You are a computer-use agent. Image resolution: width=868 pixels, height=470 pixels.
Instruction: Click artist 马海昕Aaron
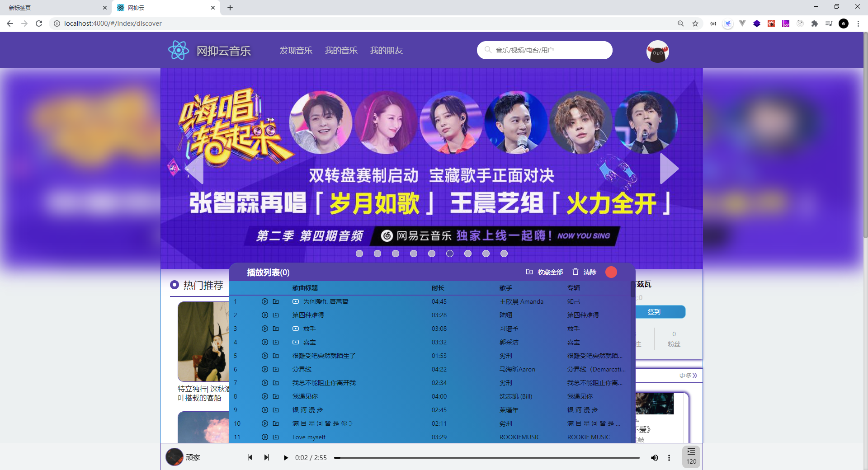point(517,369)
